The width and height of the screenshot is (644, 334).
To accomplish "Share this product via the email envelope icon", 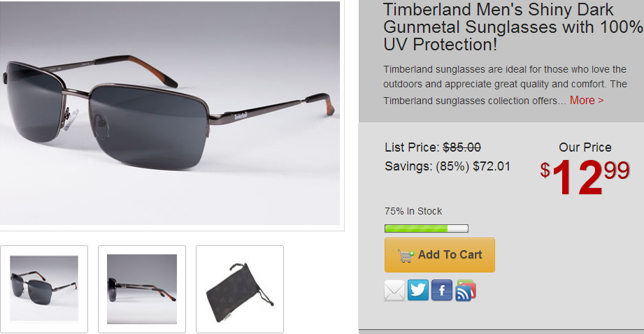I will tap(394, 290).
